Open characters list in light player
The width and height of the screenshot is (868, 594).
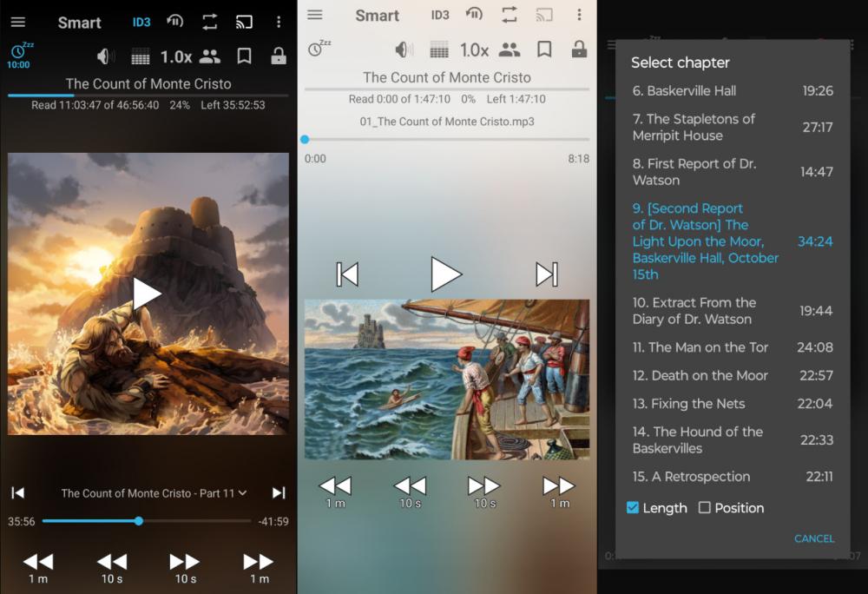510,49
